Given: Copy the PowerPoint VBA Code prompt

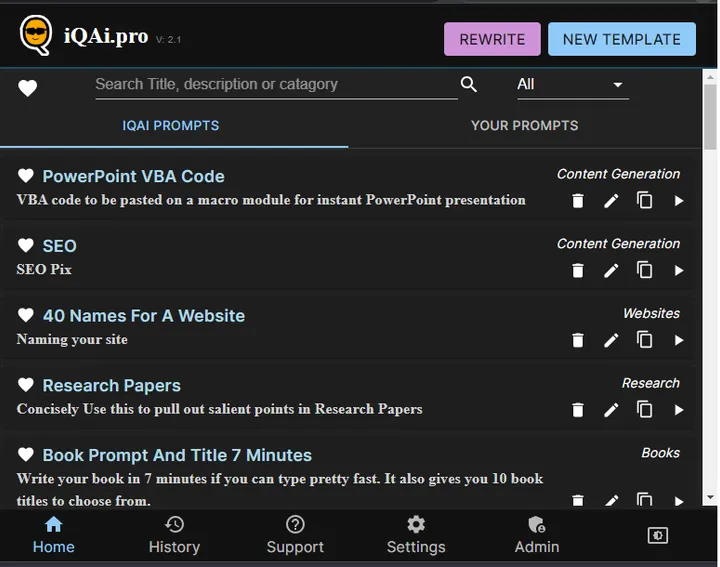Looking at the screenshot, I should 645,200.
